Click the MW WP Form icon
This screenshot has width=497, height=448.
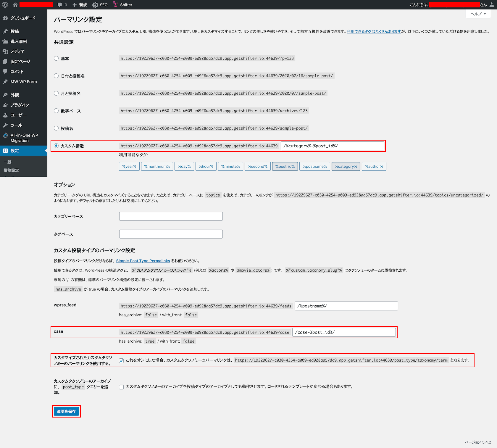click(5, 82)
